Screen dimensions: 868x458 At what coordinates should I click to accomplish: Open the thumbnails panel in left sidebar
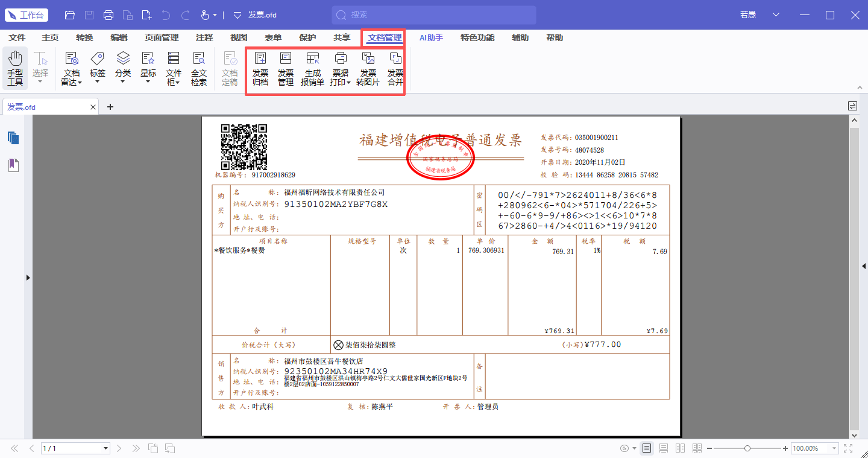point(13,138)
